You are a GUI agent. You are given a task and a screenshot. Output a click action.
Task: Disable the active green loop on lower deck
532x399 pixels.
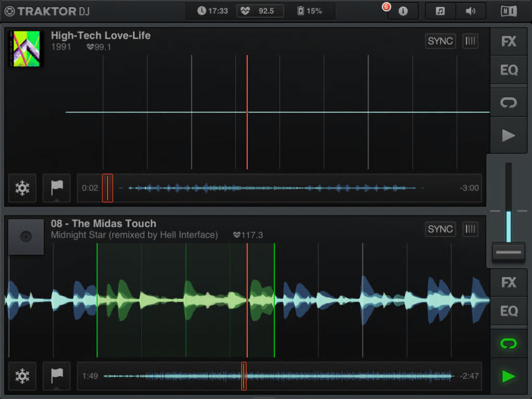(x=509, y=343)
